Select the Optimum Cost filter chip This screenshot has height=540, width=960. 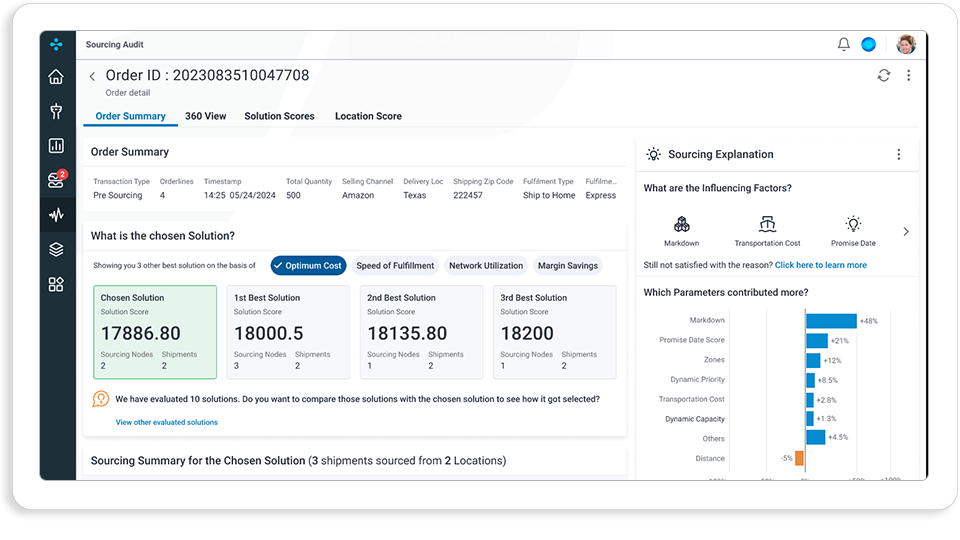[x=309, y=265]
